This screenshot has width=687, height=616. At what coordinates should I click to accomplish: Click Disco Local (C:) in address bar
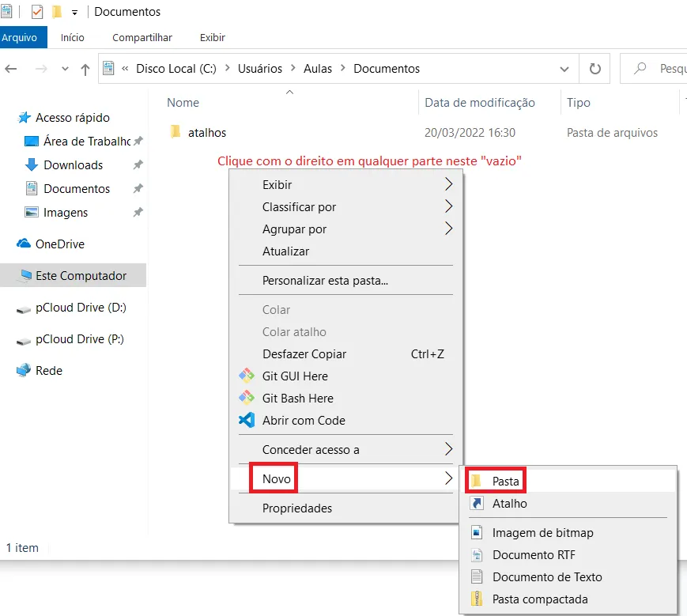point(176,69)
